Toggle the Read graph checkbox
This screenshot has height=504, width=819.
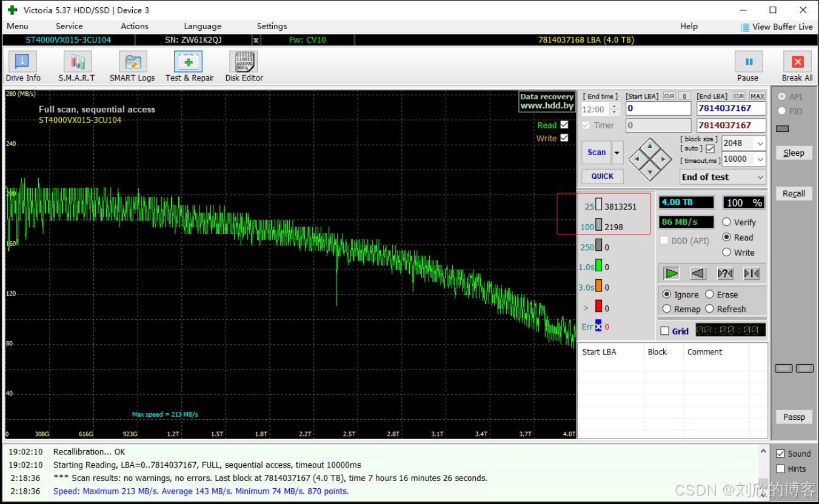point(564,125)
